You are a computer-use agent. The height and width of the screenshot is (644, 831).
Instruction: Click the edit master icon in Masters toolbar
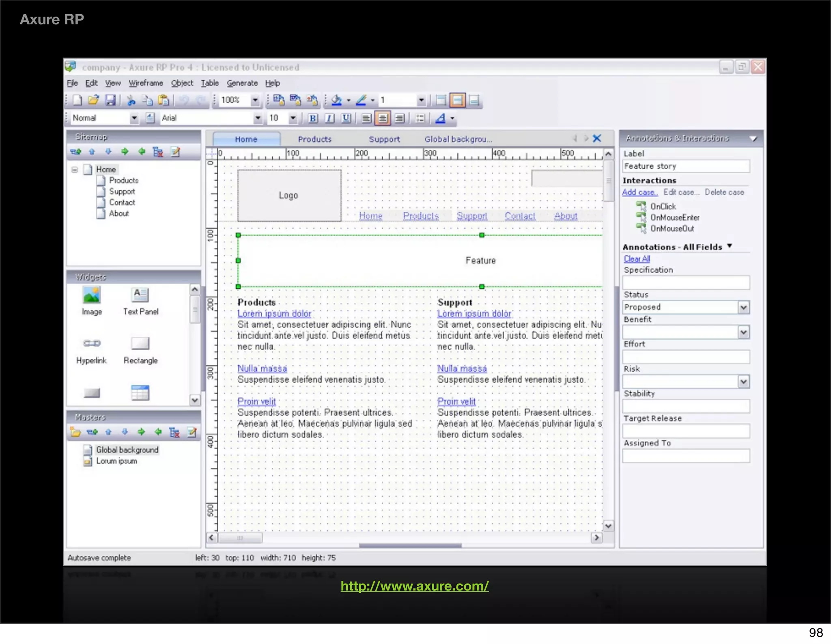click(192, 432)
